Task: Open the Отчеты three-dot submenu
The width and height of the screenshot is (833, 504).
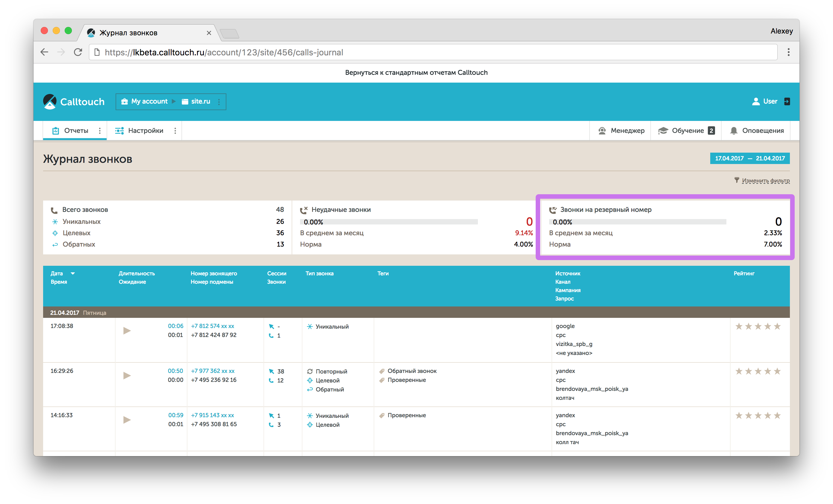Action: [x=100, y=131]
